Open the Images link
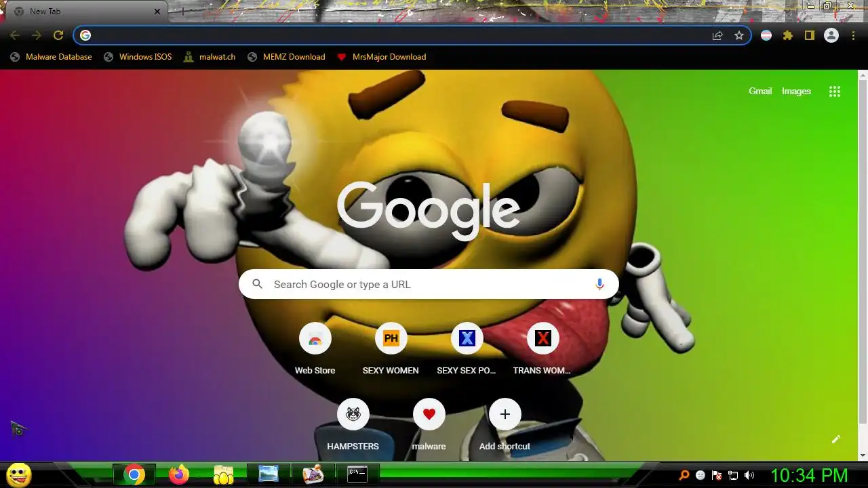Screen dimensions: 868x488 point(796,91)
